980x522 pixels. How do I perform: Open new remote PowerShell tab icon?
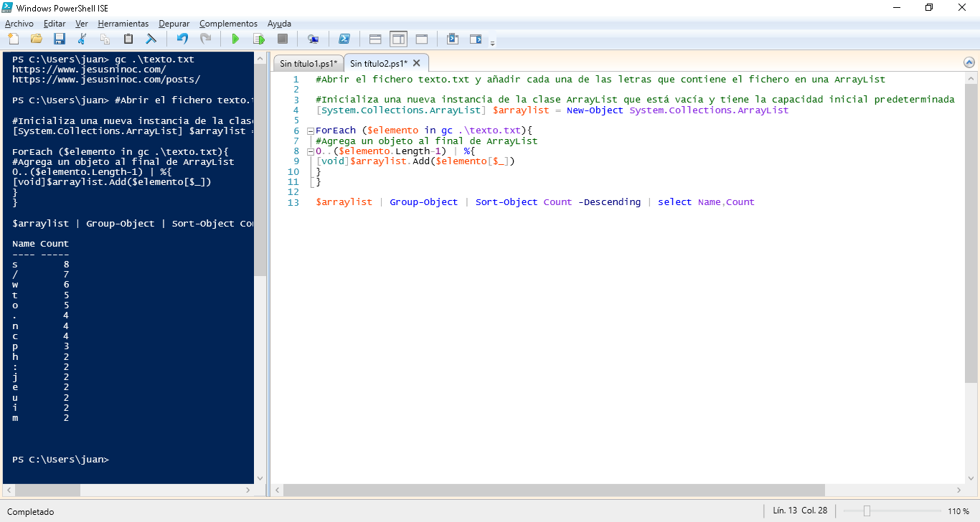click(x=313, y=39)
